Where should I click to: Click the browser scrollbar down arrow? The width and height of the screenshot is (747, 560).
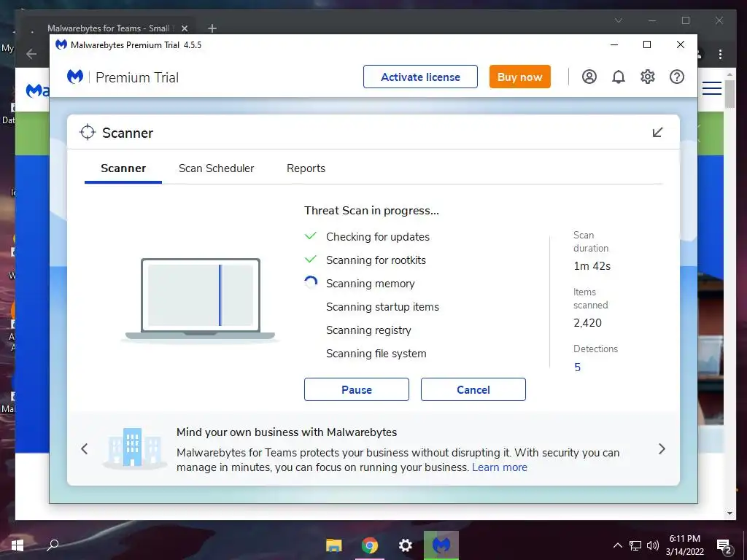click(729, 513)
